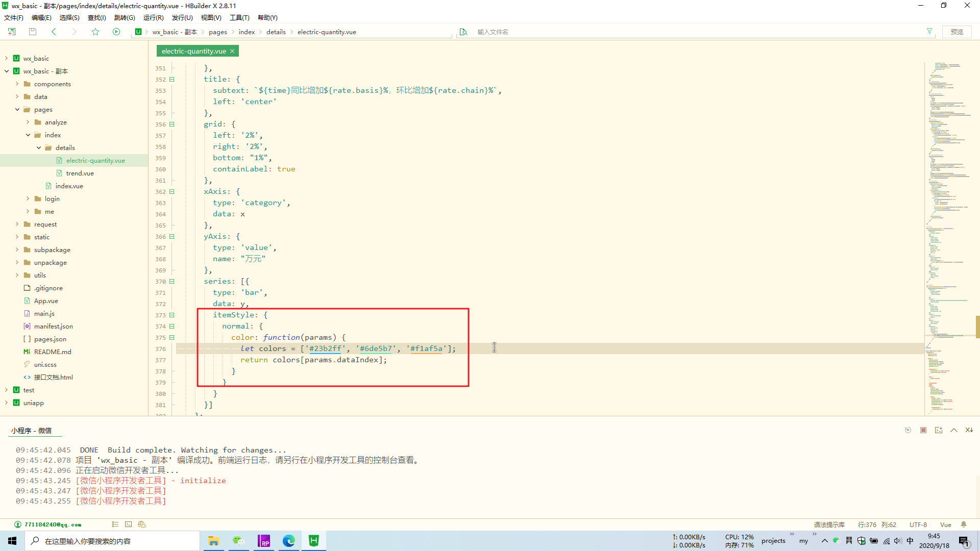Click the #23b2ff color value in code
The width and height of the screenshot is (980, 551).
[x=325, y=348]
